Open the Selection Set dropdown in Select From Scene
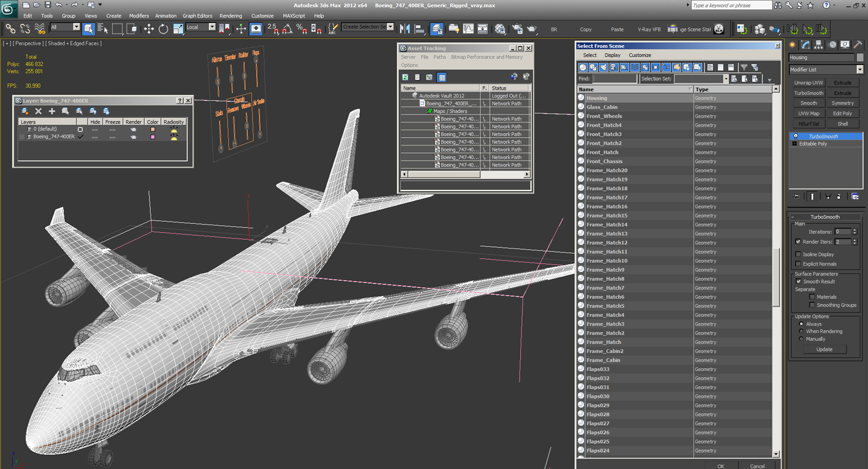This screenshot has height=469, width=868. (x=725, y=79)
